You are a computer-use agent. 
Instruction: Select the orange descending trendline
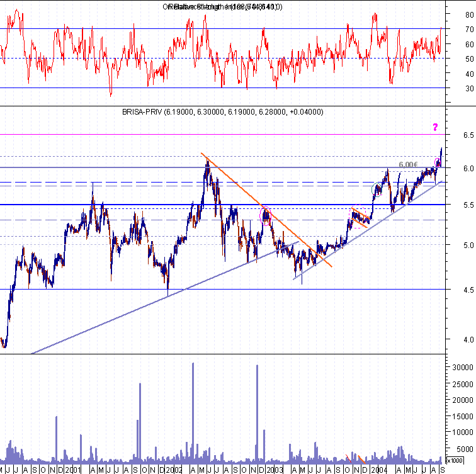click(266, 210)
